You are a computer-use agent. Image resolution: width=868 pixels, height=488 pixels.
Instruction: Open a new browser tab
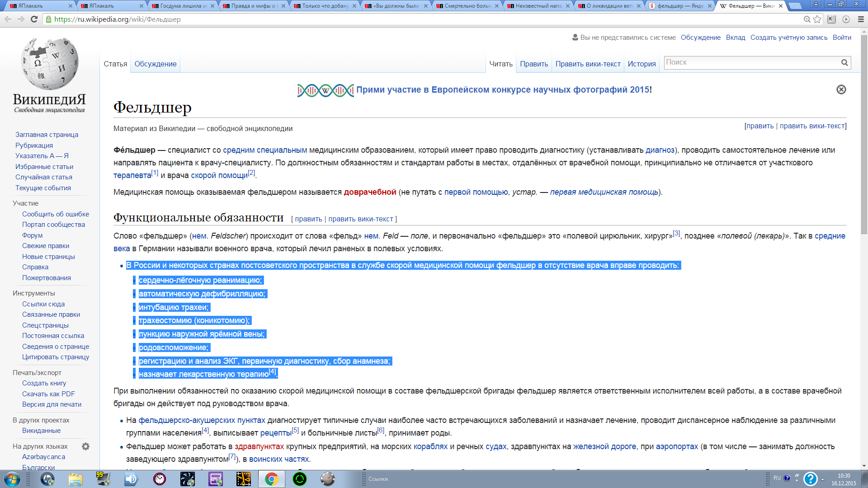coord(794,6)
